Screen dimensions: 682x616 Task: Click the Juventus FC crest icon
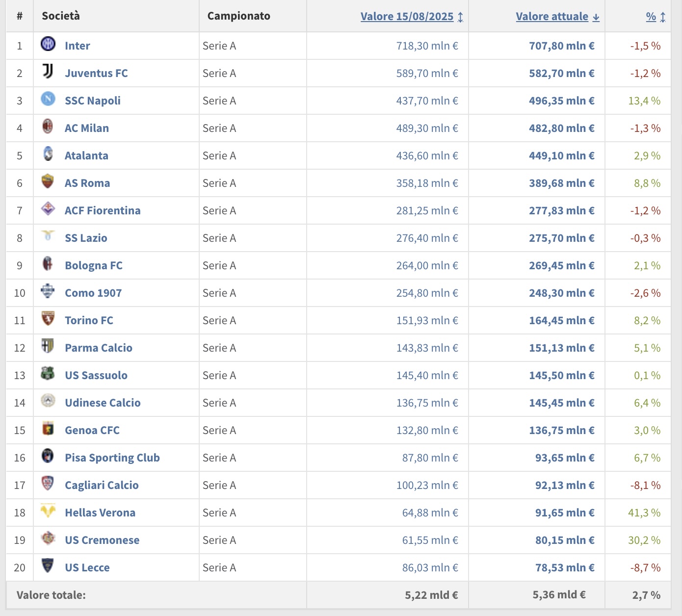pos(48,72)
